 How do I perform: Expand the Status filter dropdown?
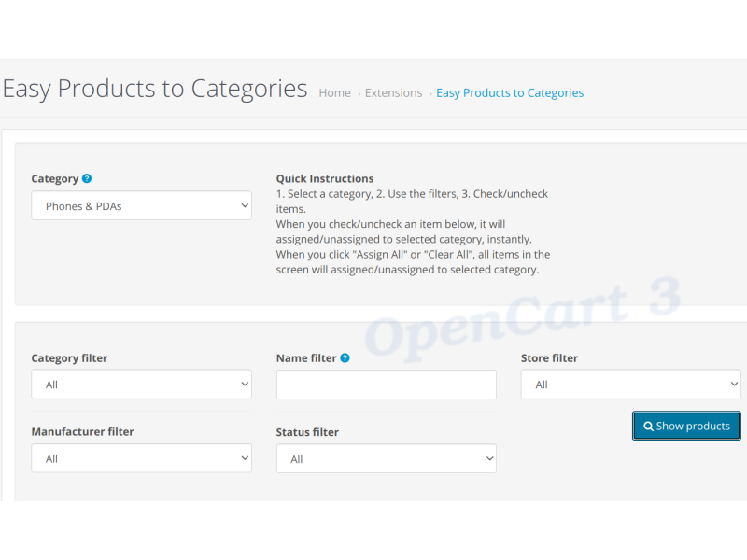(x=386, y=458)
